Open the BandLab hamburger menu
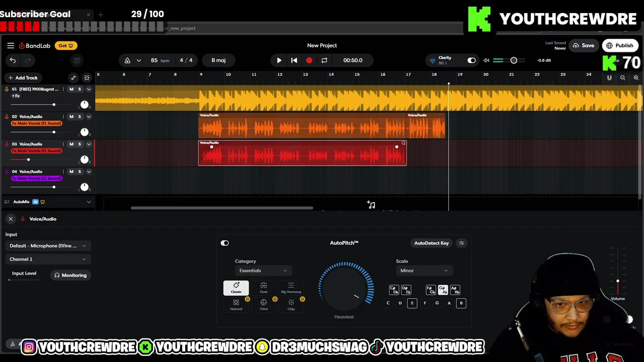The image size is (644, 362). point(11,45)
